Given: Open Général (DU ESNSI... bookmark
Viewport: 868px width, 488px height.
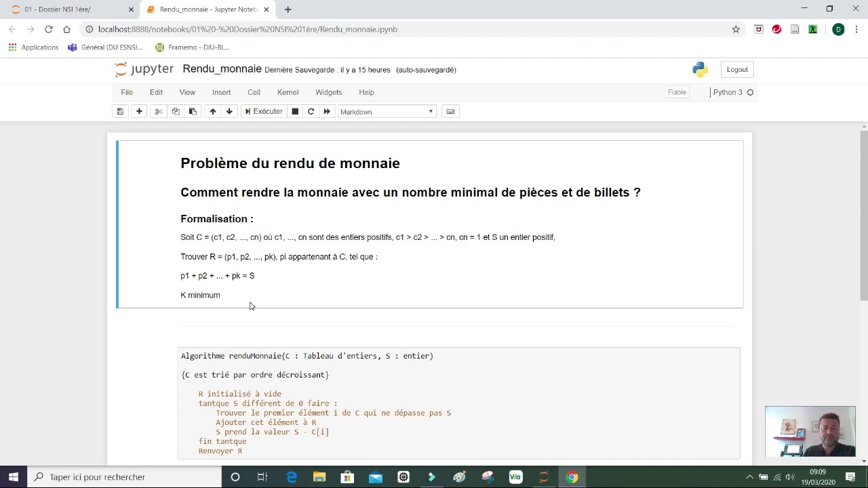Looking at the screenshot, I should click(105, 47).
